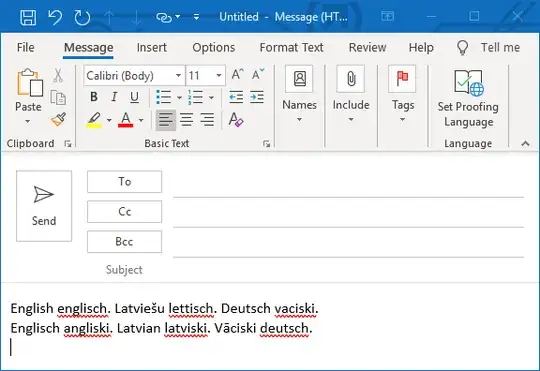540x371 pixels.
Task: Click the underlined word 'angliski'
Action: (x=87, y=328)
